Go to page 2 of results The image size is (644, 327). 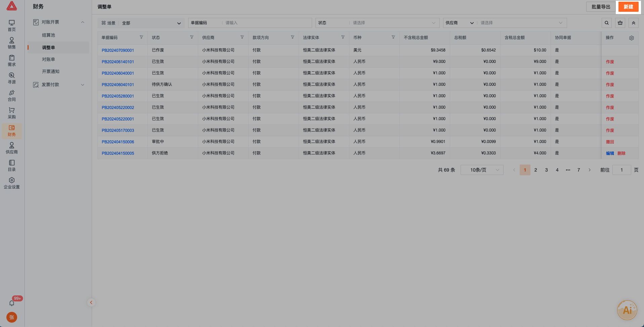click(535, 170)
